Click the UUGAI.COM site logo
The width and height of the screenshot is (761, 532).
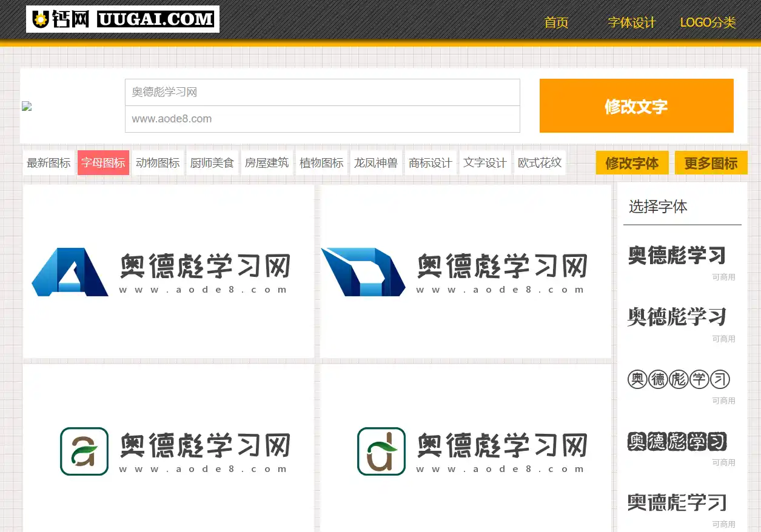pyautogui.click(x=122, y=19)
